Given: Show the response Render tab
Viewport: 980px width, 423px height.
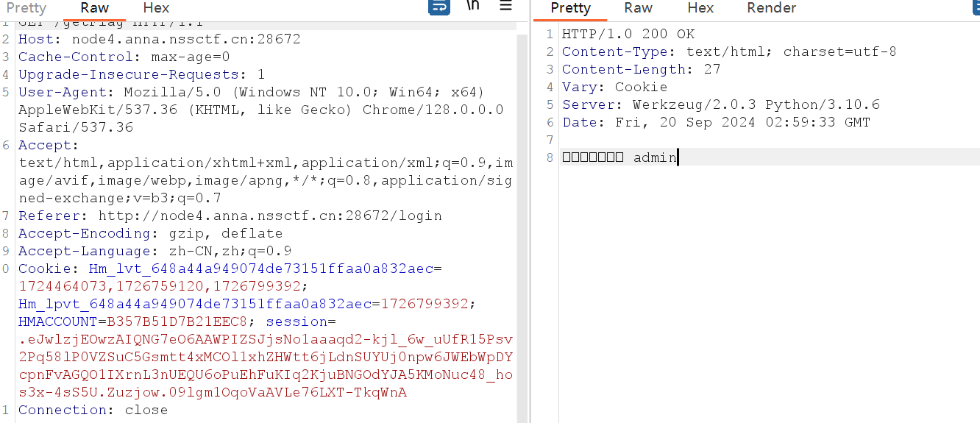Looking at the screenshot, I should coord(771,8).
